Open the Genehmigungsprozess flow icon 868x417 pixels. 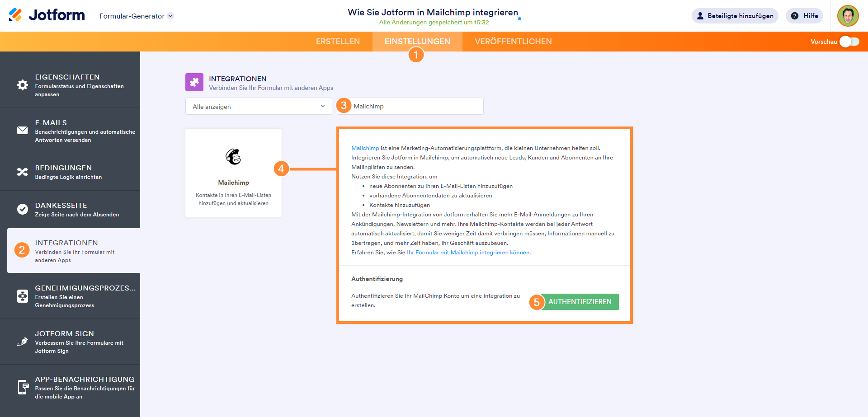tap(23, 296)
